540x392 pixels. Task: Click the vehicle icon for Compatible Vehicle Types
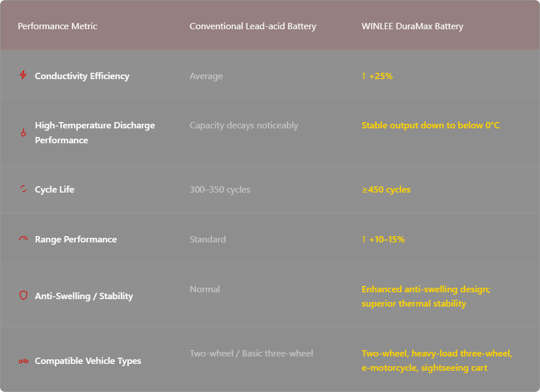coord(22,361)
